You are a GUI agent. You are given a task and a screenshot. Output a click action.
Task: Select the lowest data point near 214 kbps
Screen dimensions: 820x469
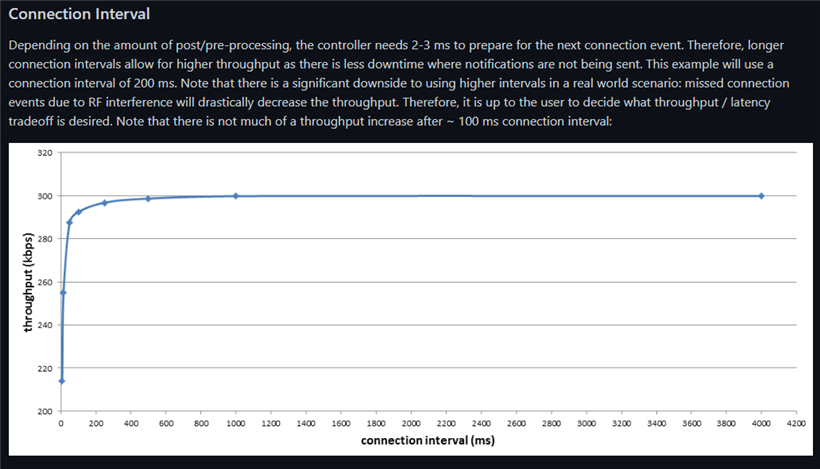(x=62, y=381)
